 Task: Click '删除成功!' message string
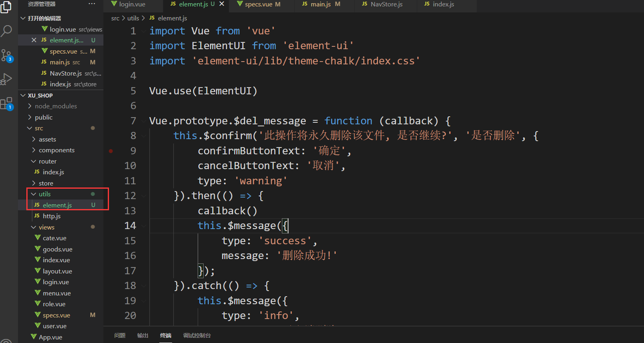click(307, 256)
